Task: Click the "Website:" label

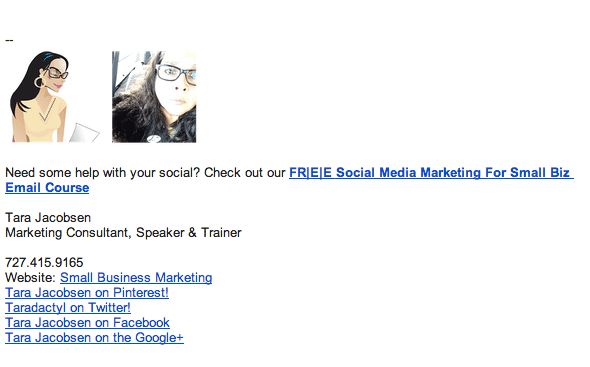Action: click(x=30, y=278)
